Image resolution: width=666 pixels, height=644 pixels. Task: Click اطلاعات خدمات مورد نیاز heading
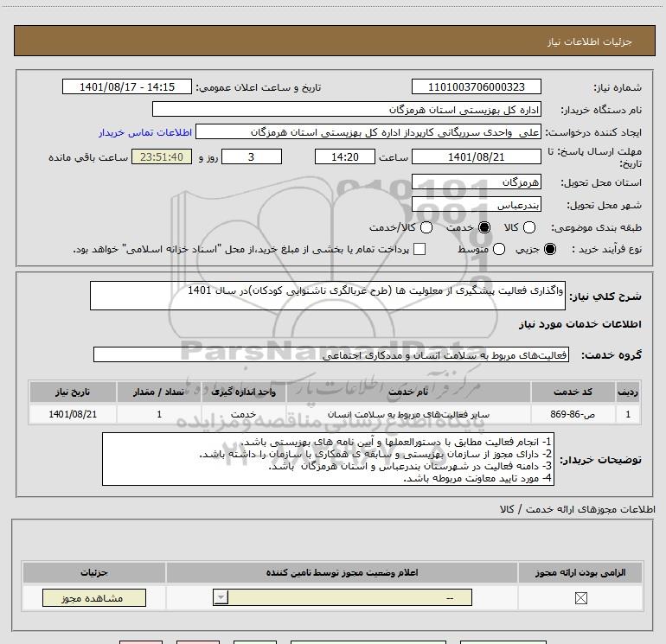(580, 324)
